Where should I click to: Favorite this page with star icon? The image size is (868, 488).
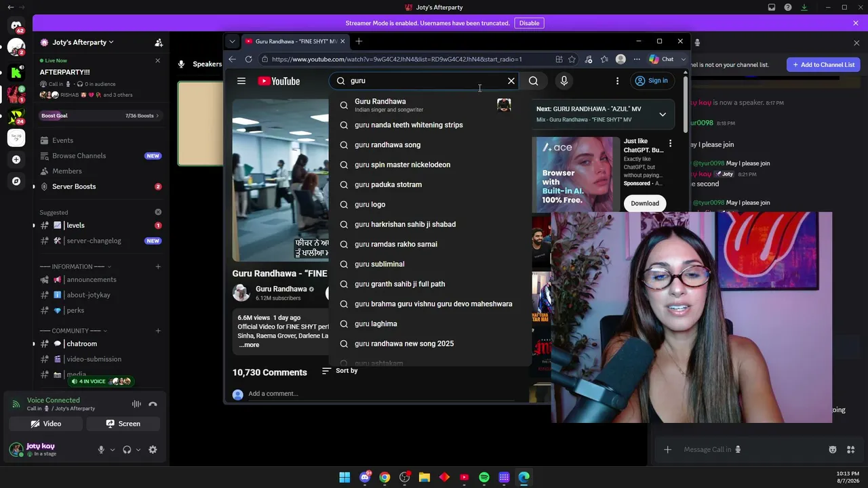click(x=572, y=60)
